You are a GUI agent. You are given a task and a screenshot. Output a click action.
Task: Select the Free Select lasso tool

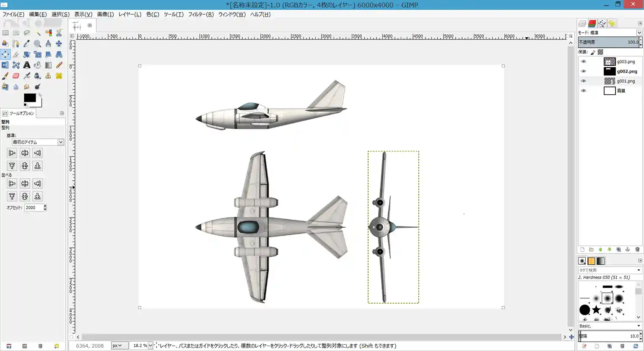tap(27, 33)
